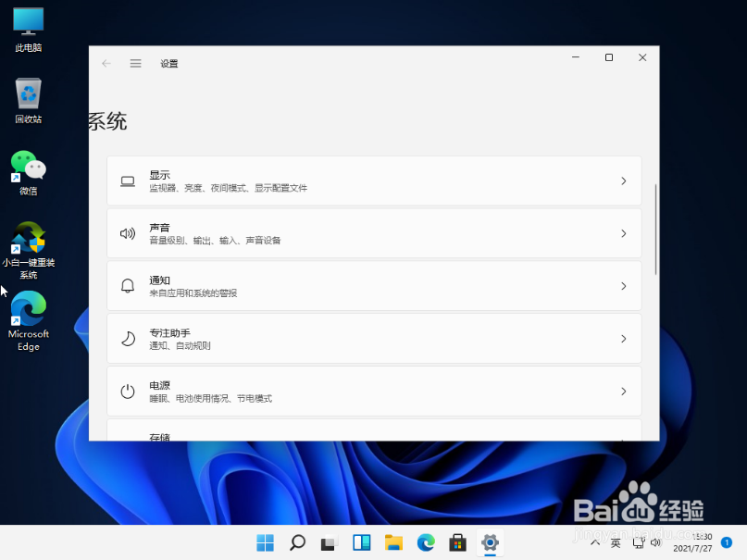Expand the 电源 row chevron
The image size is (747, 560).
(623, 392)
